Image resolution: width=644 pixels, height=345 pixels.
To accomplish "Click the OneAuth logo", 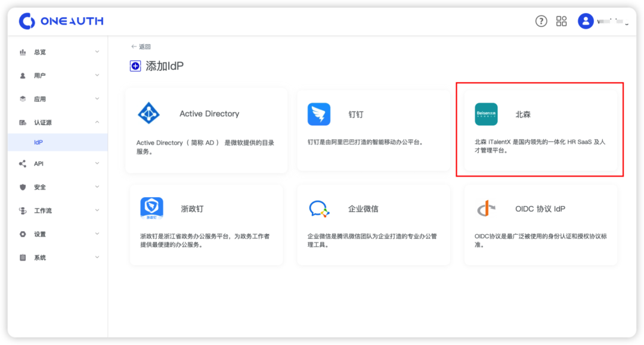I will click(61, 21).
